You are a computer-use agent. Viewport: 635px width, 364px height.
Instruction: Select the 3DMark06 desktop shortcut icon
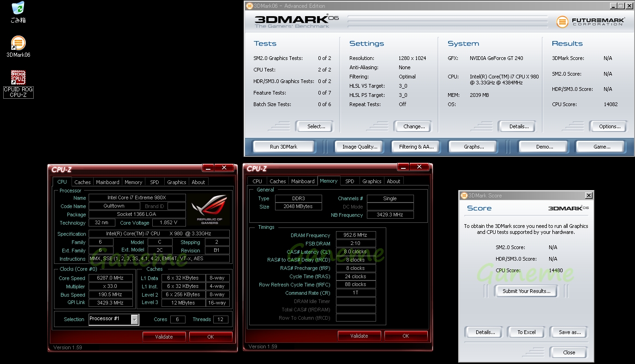click(x=18, y=47)
